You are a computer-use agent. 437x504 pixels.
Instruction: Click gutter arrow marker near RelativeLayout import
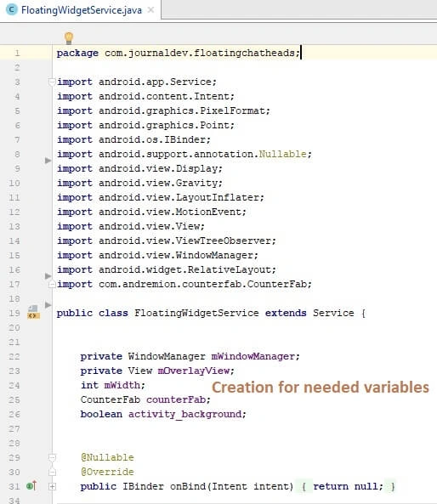[48, 275]
